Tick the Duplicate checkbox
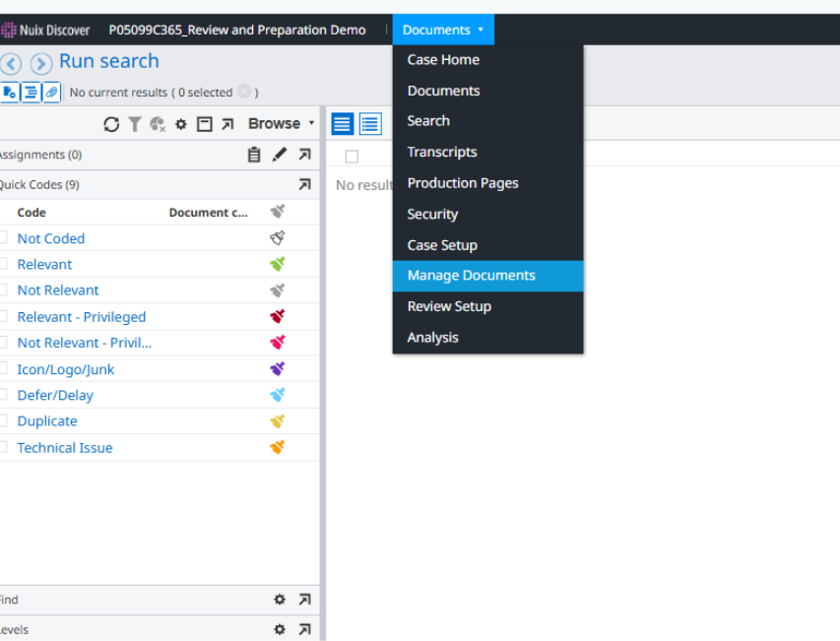 [x=3, y=420]
